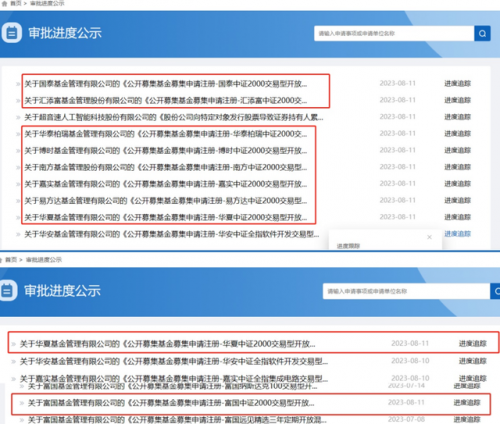Viewport: 500px width, 424px height.
Task: Open the 易方达中证2000交易型 application entry
Action: (x=166, y=201)
